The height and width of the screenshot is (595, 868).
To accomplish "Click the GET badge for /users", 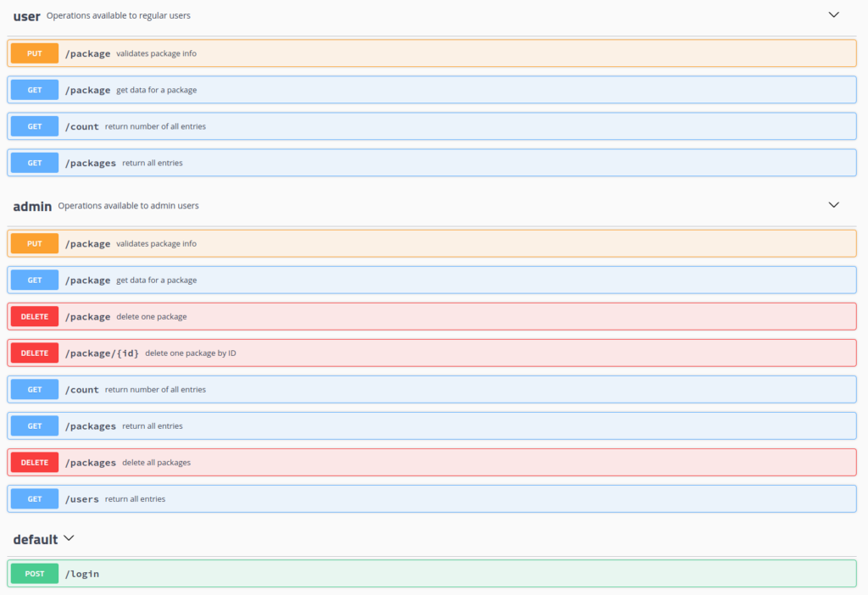I will [x=34, y=499].
